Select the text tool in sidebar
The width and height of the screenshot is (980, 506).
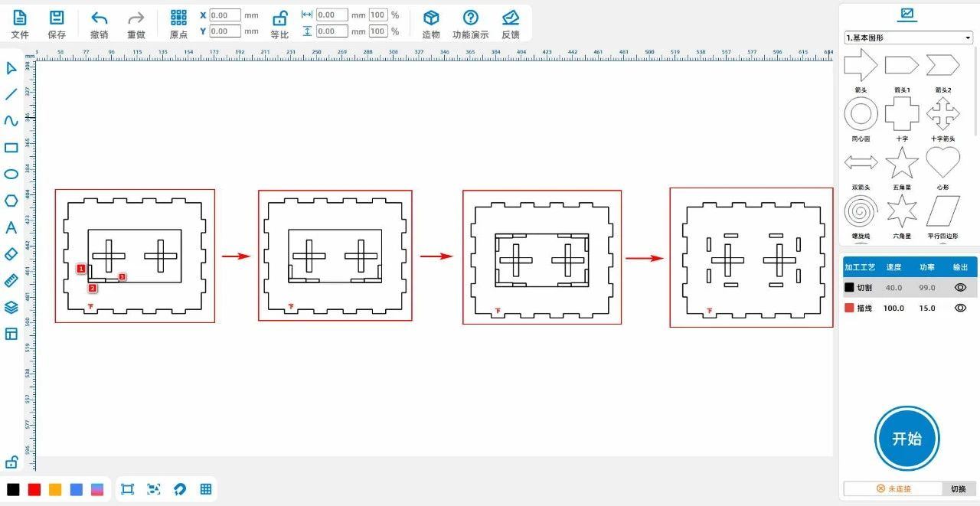(11, 227)
